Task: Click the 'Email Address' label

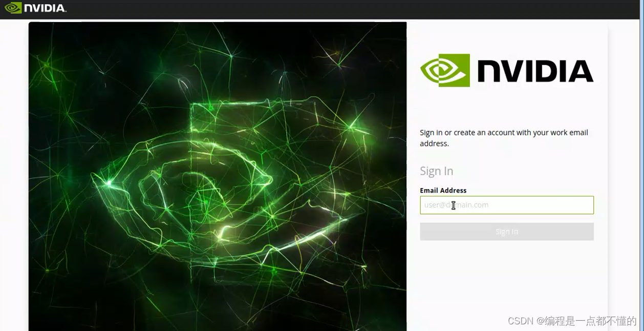Action: 443,190
